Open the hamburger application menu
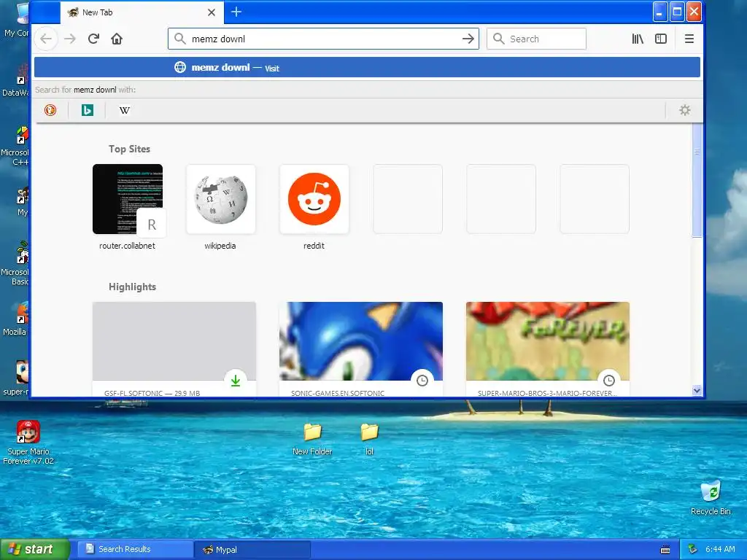 pos(689,39)
